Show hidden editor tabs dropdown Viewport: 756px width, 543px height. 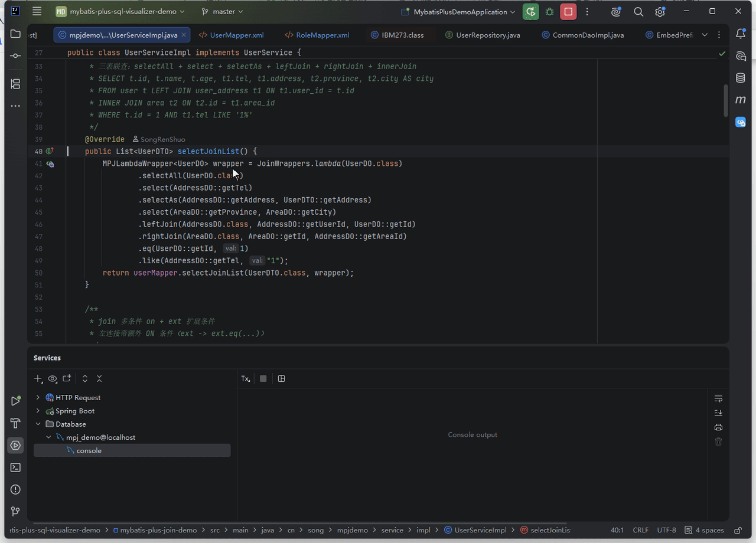click(705, 35)
